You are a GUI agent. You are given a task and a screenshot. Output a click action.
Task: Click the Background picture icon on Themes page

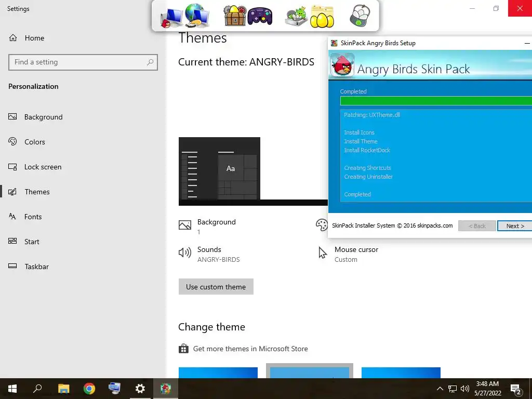pos(185,225)
